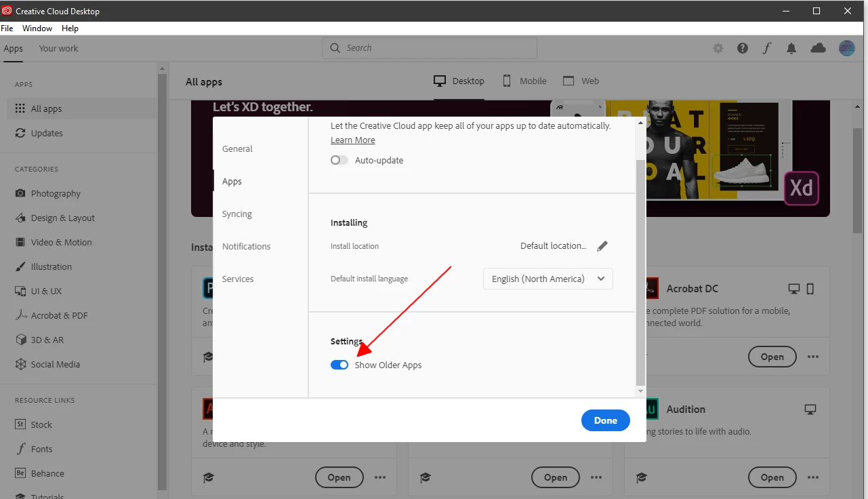This screenshot has height=499, width=868.
Task: Switch to the Apps top tab
Action: coord(13,48)
